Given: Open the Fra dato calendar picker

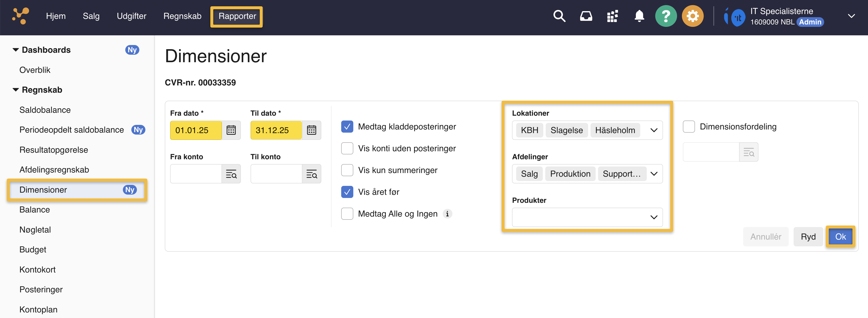Looking at the screenshot, I should (231, 130).
